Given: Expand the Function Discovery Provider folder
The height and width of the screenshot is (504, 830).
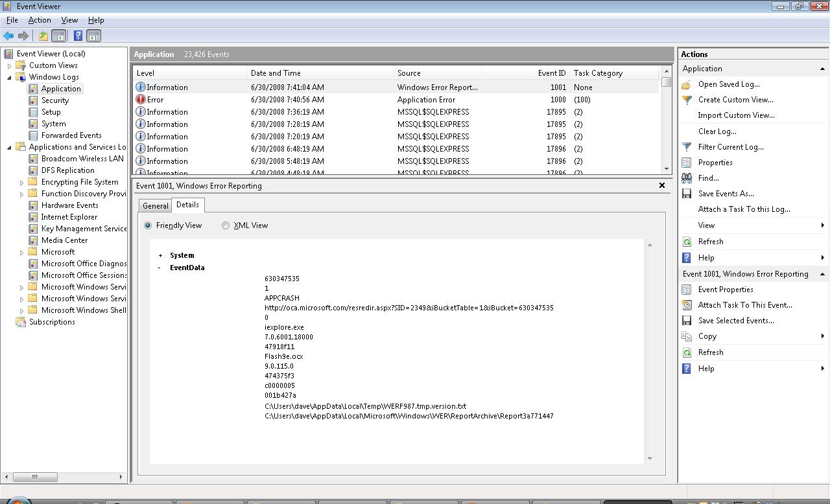Looking at the screenshot, I should pyautogui.click(x=21, y=194).
